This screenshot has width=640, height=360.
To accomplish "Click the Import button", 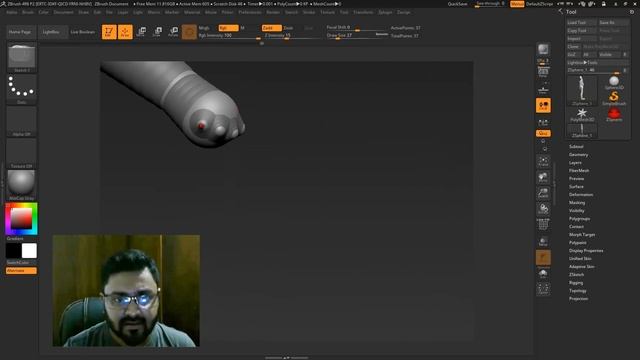I will 582,39.
